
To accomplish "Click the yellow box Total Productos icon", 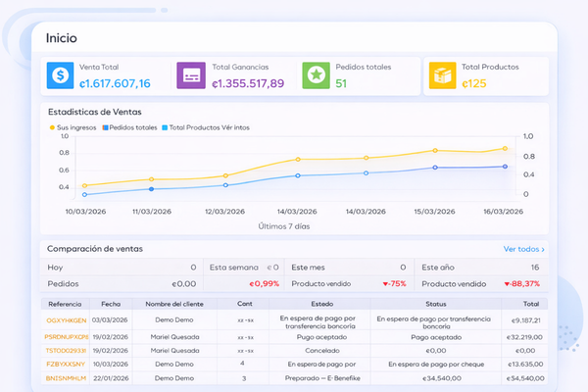I will [x=443, y=75].
